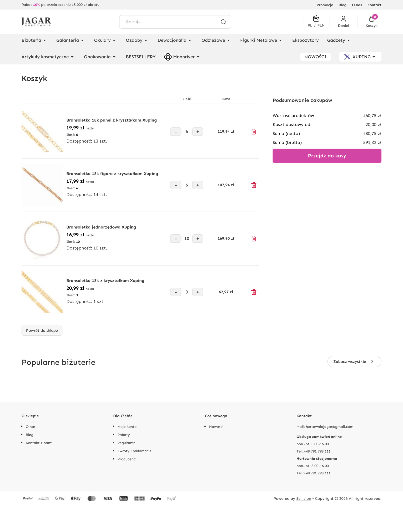Expand the Moonriver brand menu
403x532 pixels.
182,57
